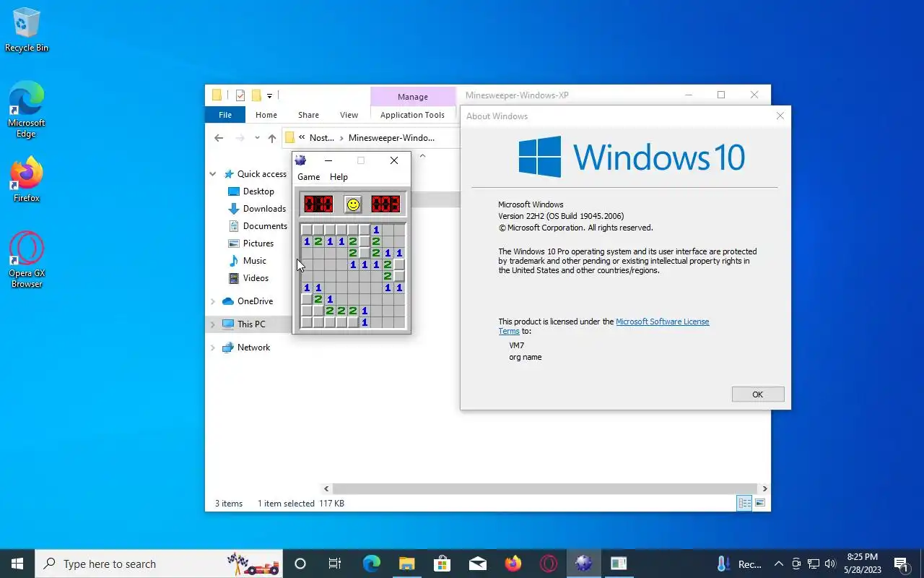Screen dimensions: 924x578
Task: Switch to Large icons view in status bar
Action: click(x=760, y=503)
